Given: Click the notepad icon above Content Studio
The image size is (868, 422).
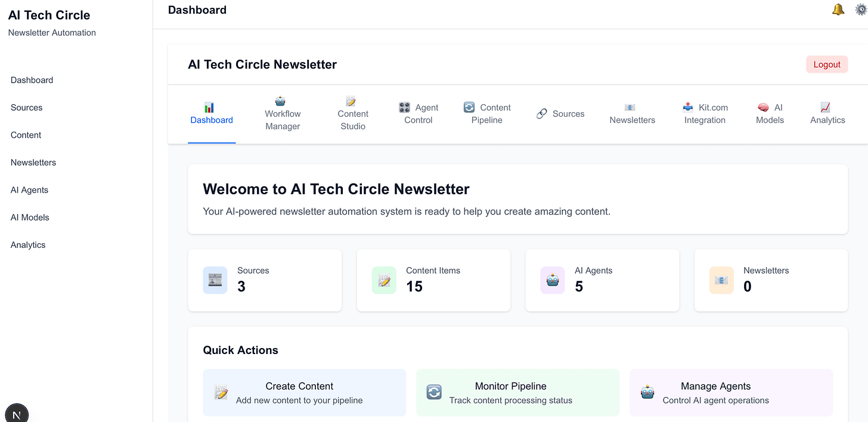Looking at the screenshot, I should pos(351,101).
